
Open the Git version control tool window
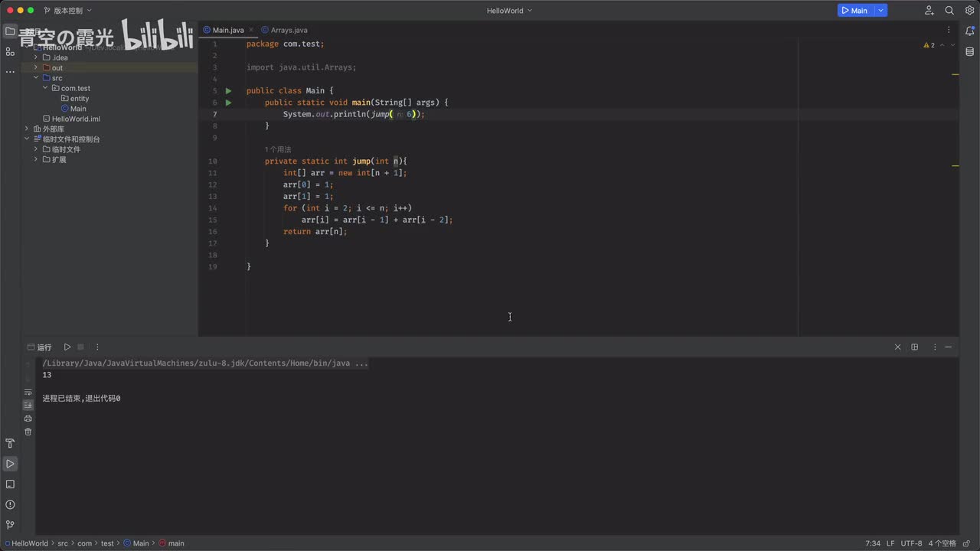pyautogui.click(x=10, y=525)
